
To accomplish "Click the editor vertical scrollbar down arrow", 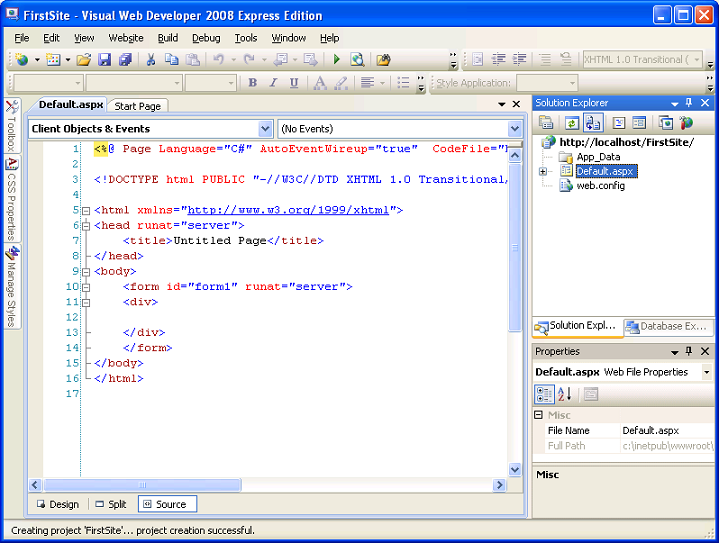I will (x=515, y=469).
